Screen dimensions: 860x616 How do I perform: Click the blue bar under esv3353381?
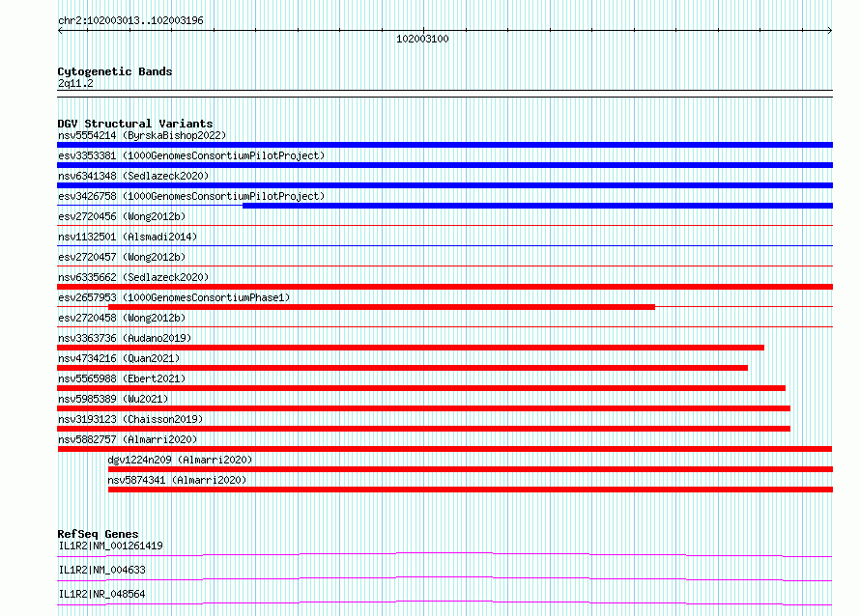pyautogui.click(x=444, y=165)
